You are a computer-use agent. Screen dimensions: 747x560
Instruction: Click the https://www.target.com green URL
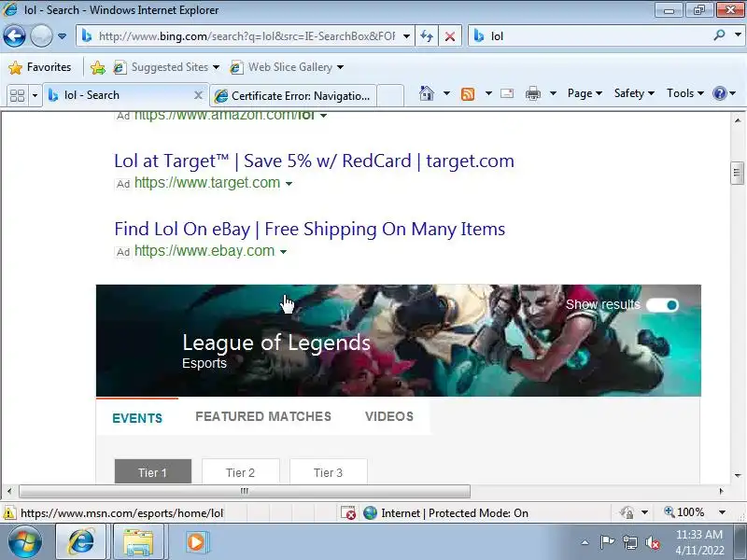[x=207, y=183]
